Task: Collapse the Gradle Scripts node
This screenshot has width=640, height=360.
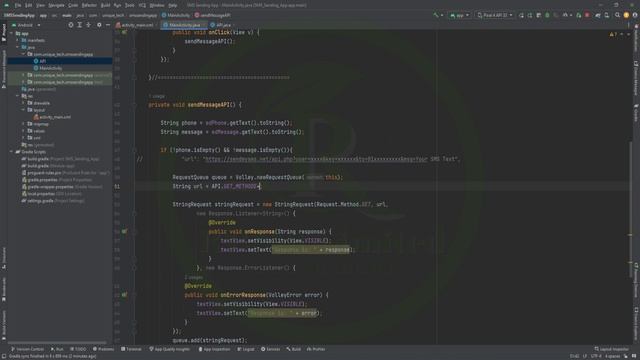Action: (12, 152)
